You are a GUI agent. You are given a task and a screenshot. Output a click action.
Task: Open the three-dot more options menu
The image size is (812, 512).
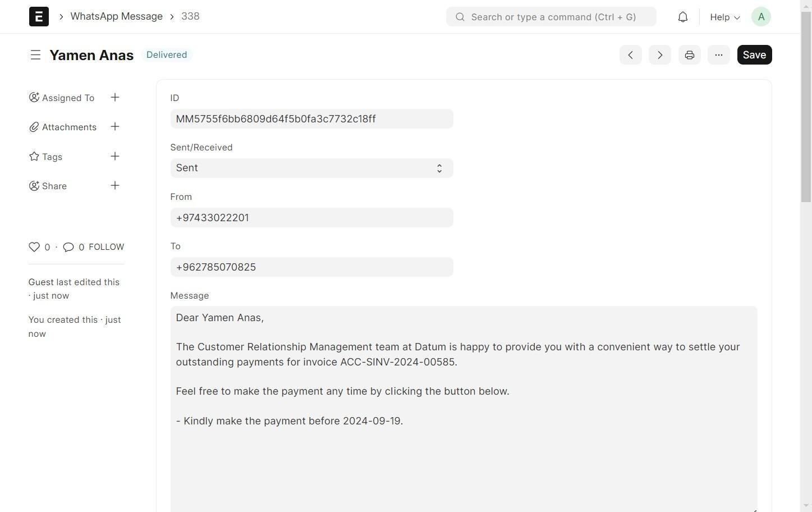coord(718,55)
